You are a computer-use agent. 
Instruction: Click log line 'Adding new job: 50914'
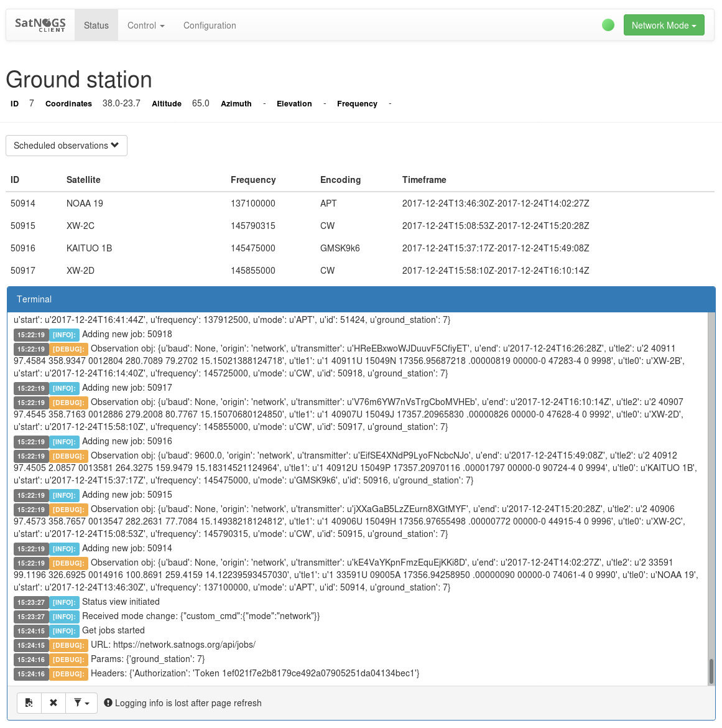127,548
